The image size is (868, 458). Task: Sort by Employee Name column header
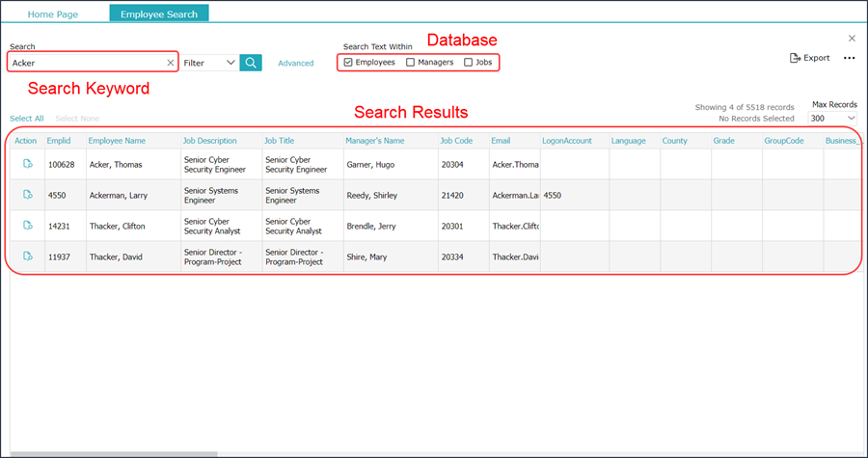pyautogui.click(x=117, y=141)
